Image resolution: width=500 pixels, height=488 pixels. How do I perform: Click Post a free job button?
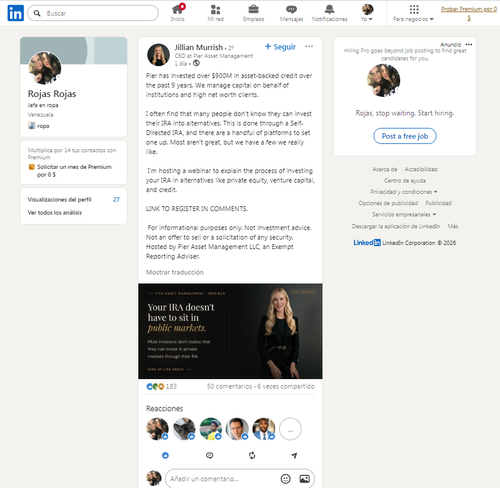click(x=405, y=136)
